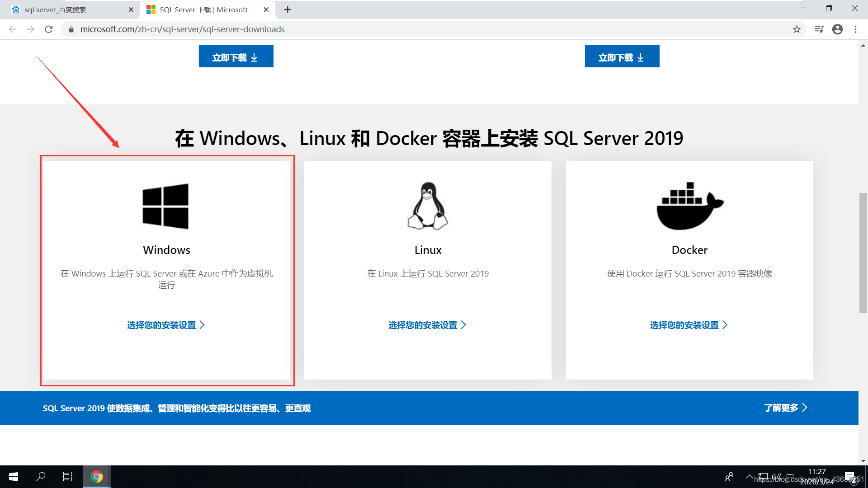This screenshot has height=488, width=868.
Task: Open the notification center icon
Action: point(849,477)
